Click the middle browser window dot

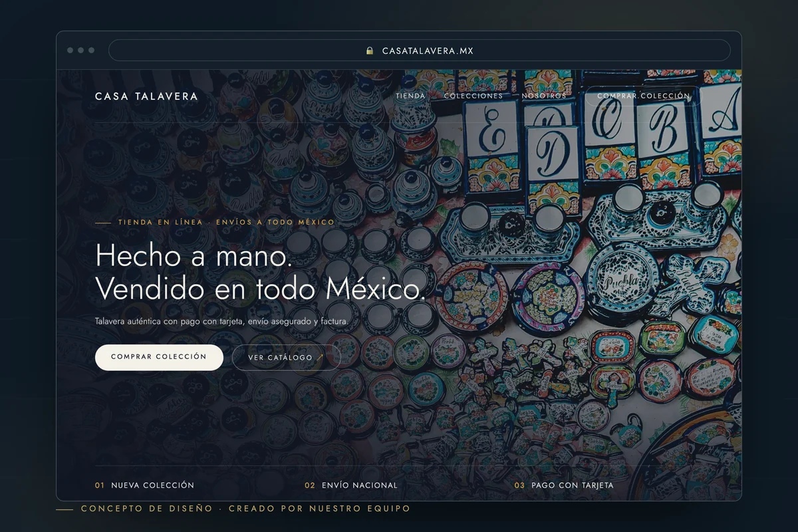[x=80, y=51]
